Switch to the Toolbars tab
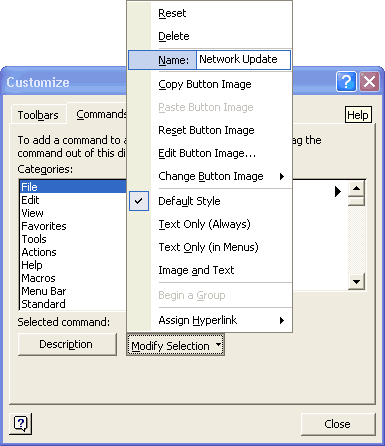385x446 pixels. (38, 115)
